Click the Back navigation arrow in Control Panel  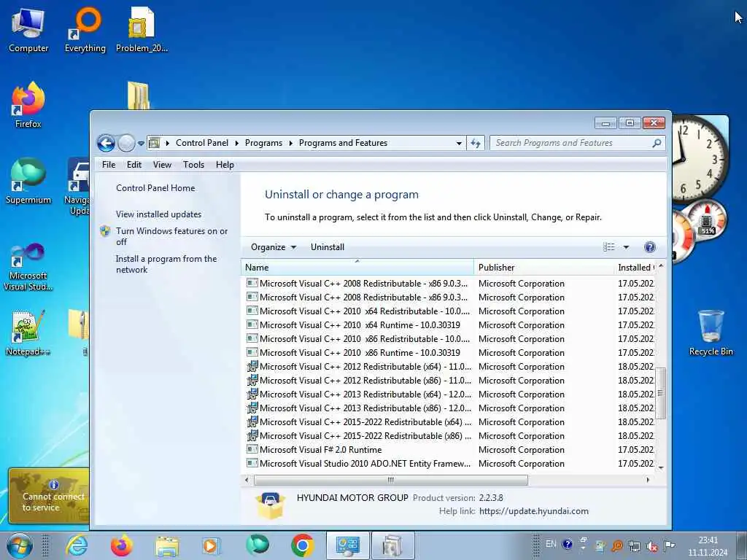coord(106,143)
